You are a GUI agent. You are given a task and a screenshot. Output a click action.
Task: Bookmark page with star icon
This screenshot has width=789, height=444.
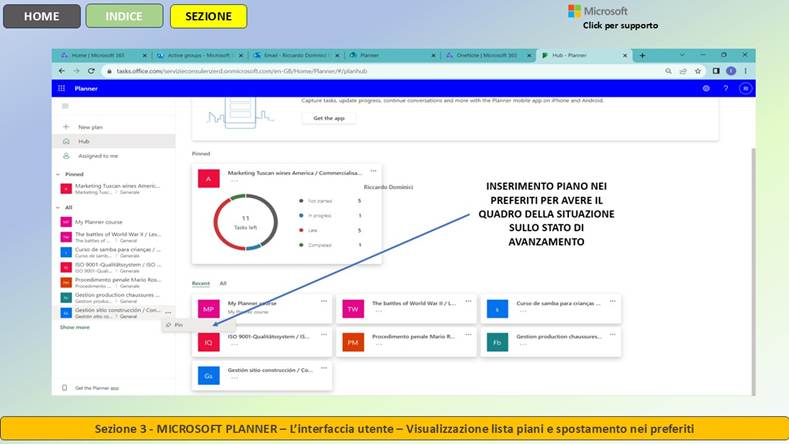pyautogui.click(x=698, y=71)
